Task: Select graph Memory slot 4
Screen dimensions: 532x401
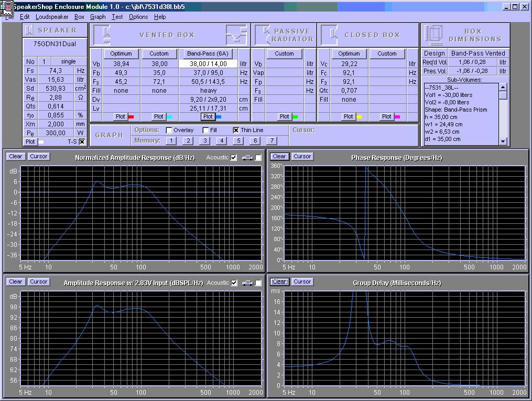Action: pos(222,141)
